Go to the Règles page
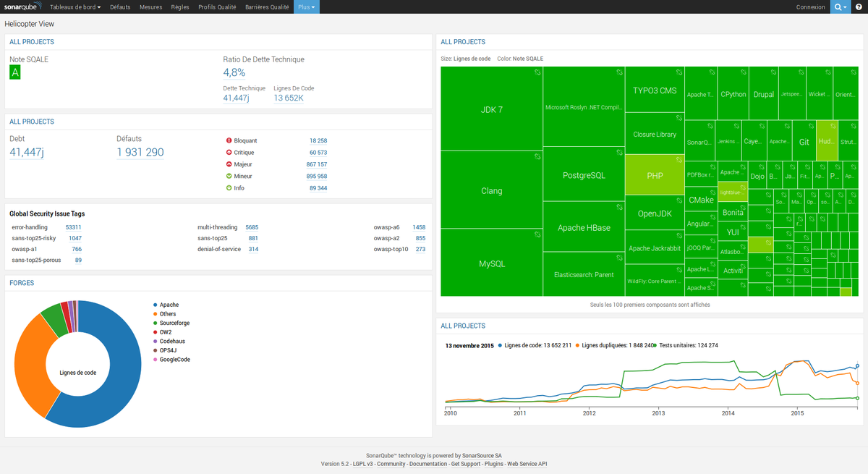The height and width of the screenshot is (474, 868). coord(180,7)
